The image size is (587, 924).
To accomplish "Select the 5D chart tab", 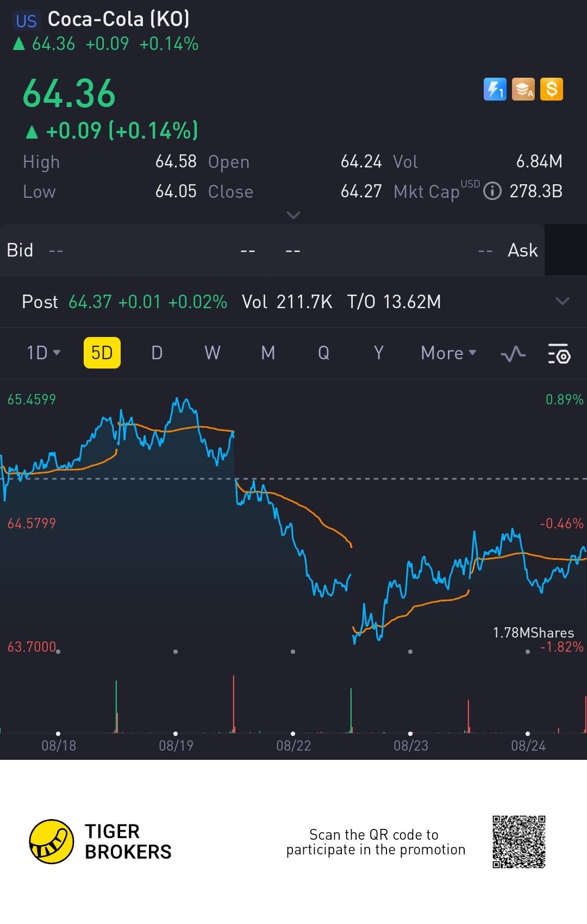I will pos(102,353).
